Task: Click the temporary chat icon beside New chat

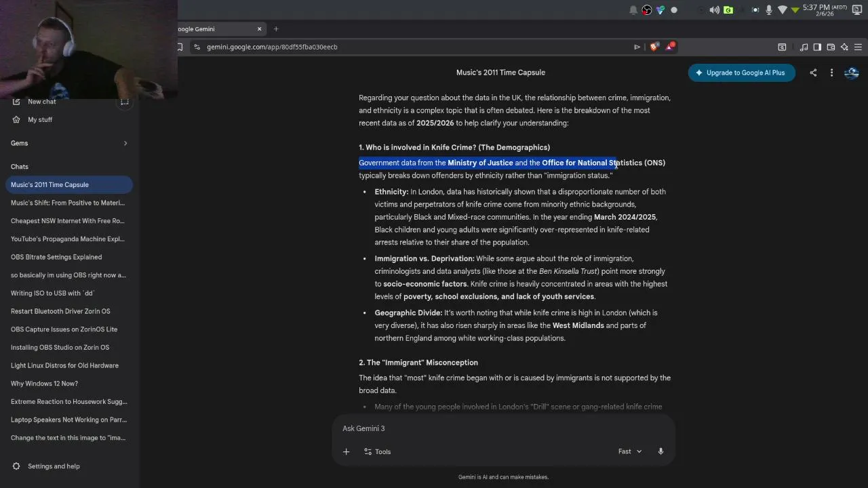Action: [x=124, y=102]
